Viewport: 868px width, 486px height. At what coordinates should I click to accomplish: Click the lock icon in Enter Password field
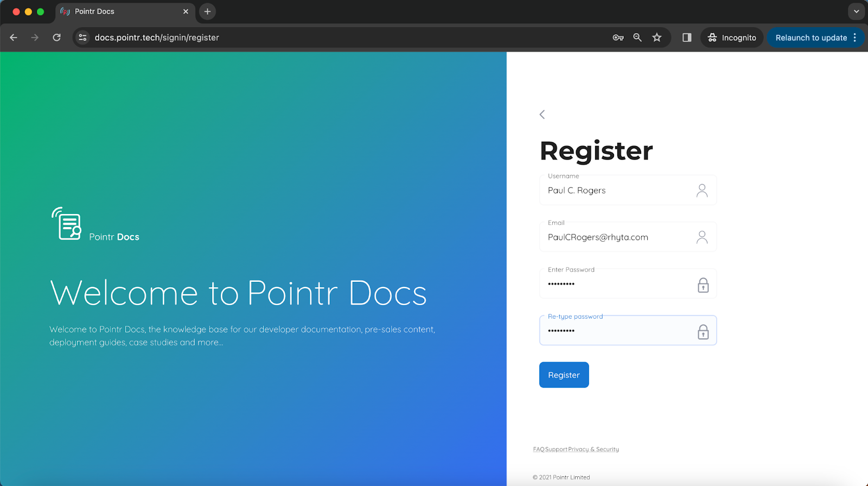(x=703, y=285)
